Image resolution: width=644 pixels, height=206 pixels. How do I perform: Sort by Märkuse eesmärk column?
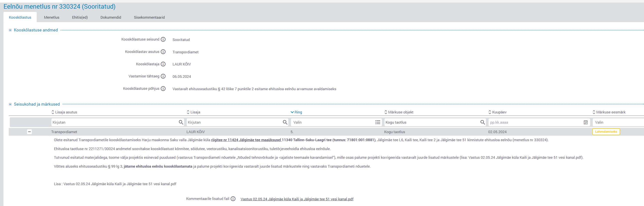[x=609, y=112]
